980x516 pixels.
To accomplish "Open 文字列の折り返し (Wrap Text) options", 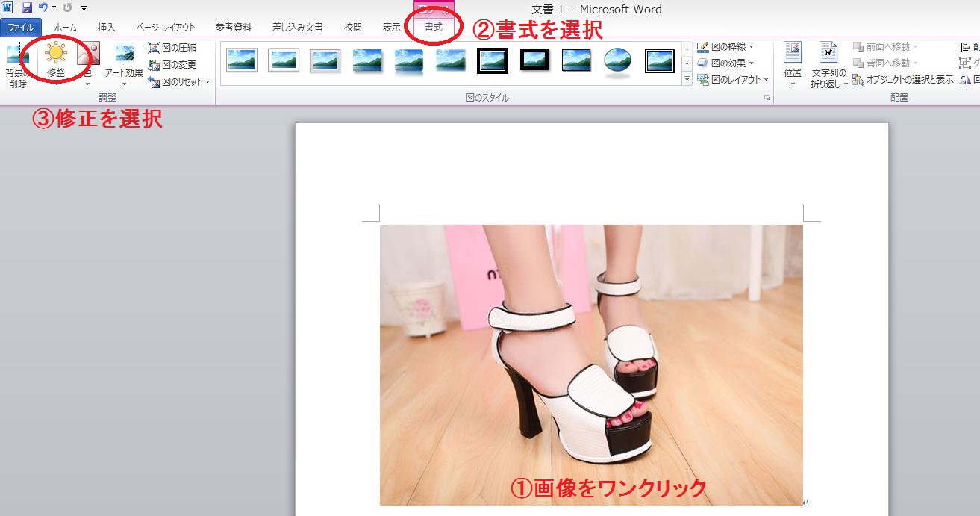I will (x=828, y=63).
